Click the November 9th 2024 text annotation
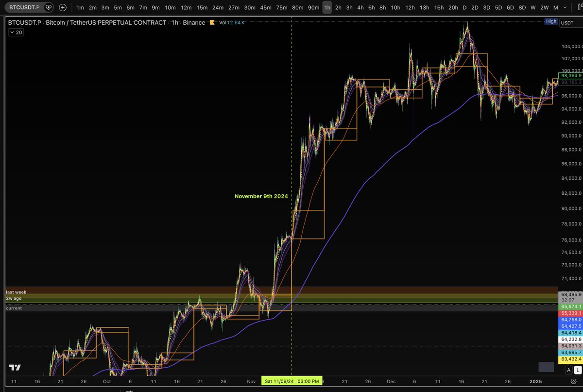 (x=261, y=196)
